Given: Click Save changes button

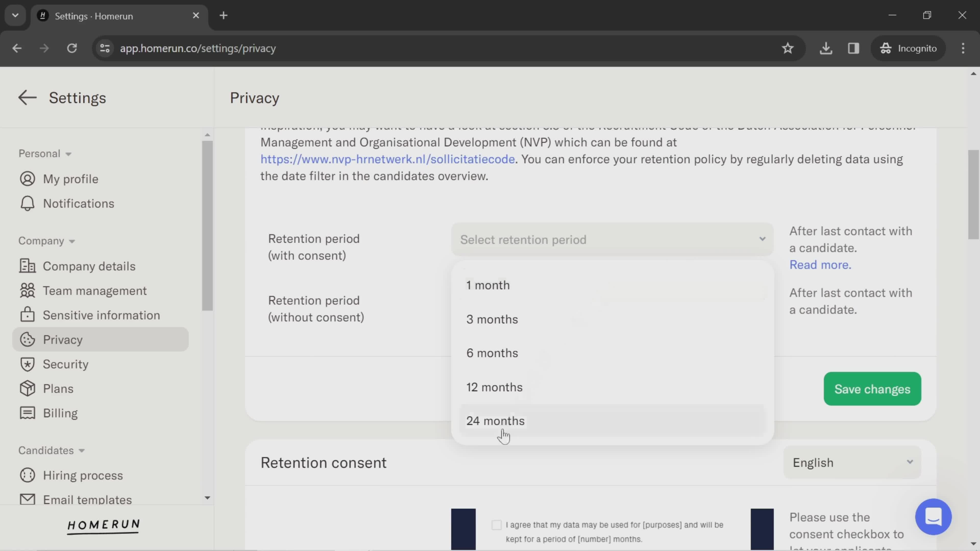Looking at the screenshot, I should [872, 389].
